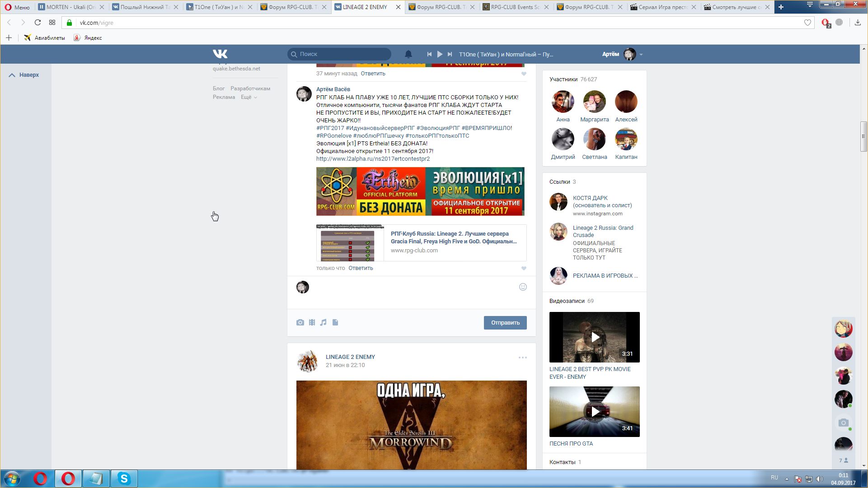Click hashtag #РПГ2017

click(330, 128)
